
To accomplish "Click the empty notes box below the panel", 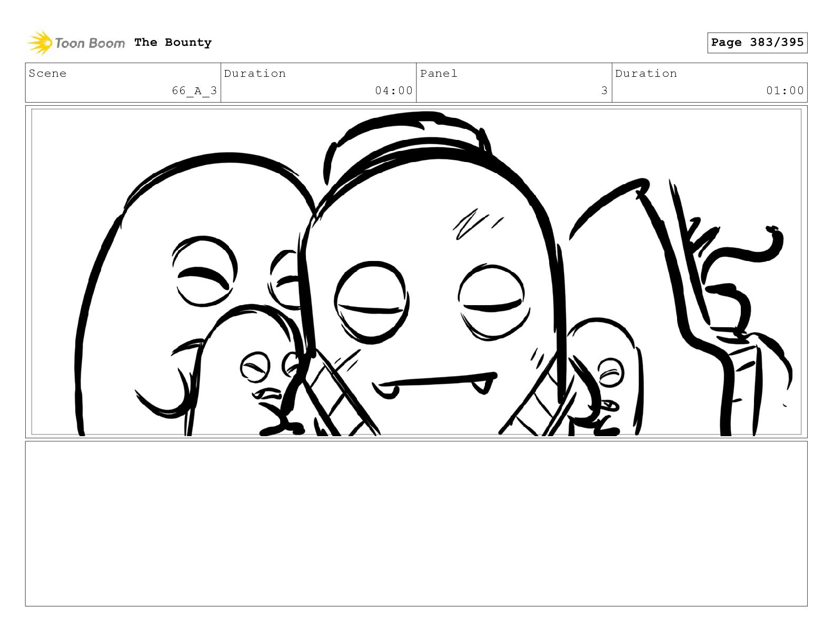I will click(x=416, y=524).
